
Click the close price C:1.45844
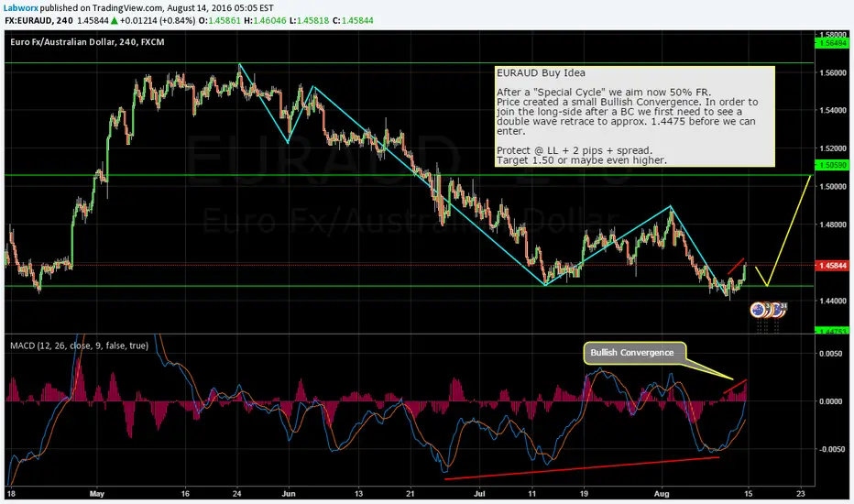pyautogui.click(x=353, y=21)
